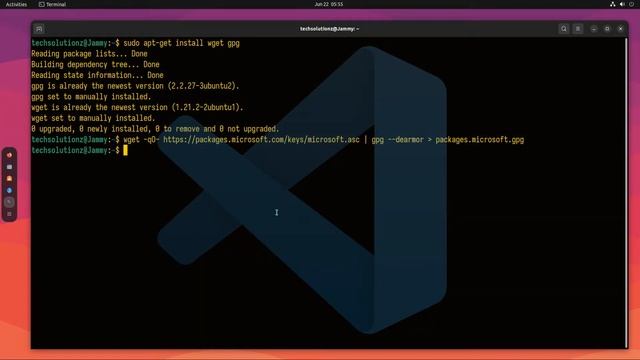The width and height of the screenshot is (640, 360).
Task: Open the Terminal app menu in top bar
Action: [x=52, y=4]
